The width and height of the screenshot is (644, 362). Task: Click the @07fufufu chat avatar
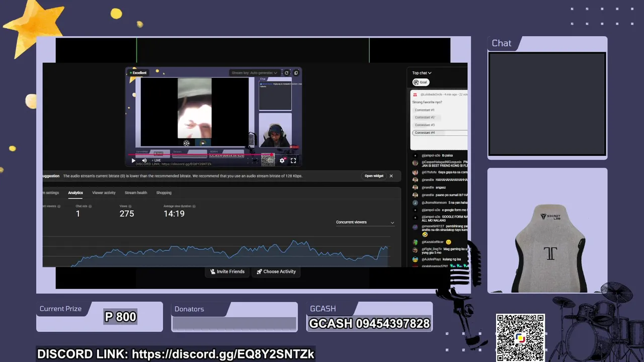(415, 172)
